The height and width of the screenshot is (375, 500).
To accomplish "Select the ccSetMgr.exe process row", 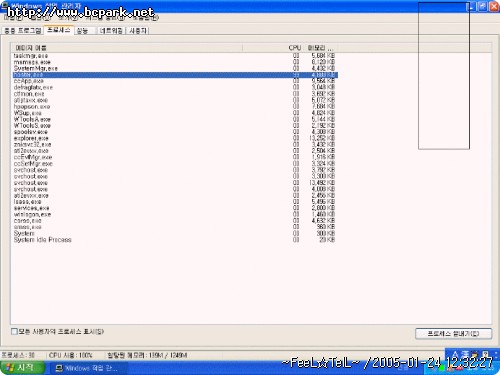I will pos(175,164).
